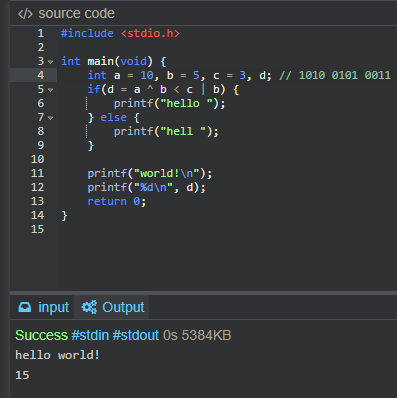Click the printf("world!\n") statement

(149, 173)
